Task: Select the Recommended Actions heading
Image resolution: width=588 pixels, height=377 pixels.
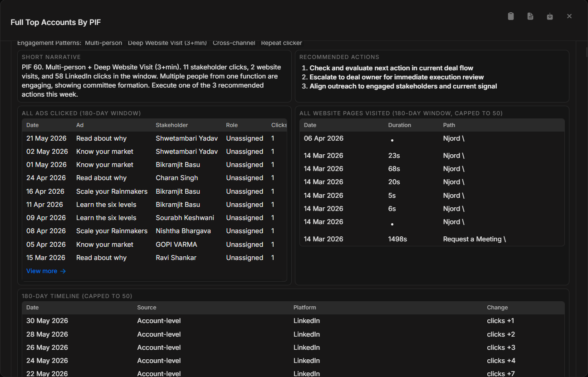Action: pos(339,57)
